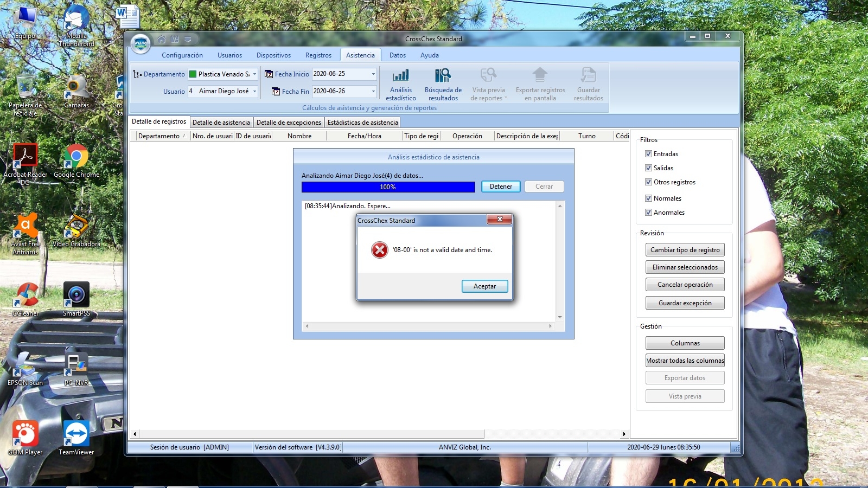This screenshot has height=488, width=868.
Task: Open Estadísticas de asistencia tab
Action: [x=363, y=123]
